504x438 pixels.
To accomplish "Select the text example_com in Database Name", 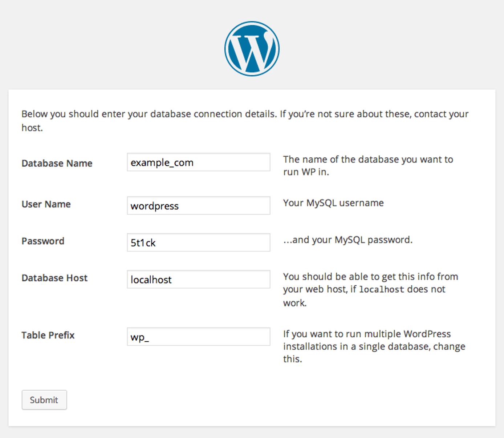I will 162,162.
